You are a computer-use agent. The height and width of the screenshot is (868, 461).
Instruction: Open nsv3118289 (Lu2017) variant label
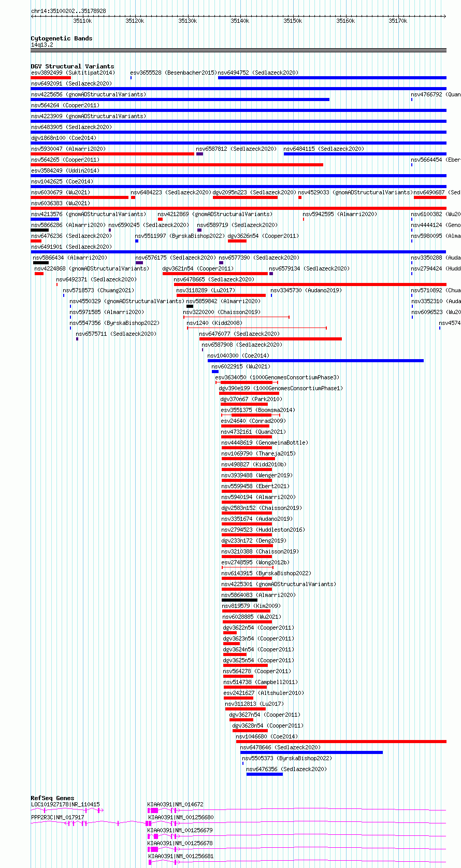206,290
